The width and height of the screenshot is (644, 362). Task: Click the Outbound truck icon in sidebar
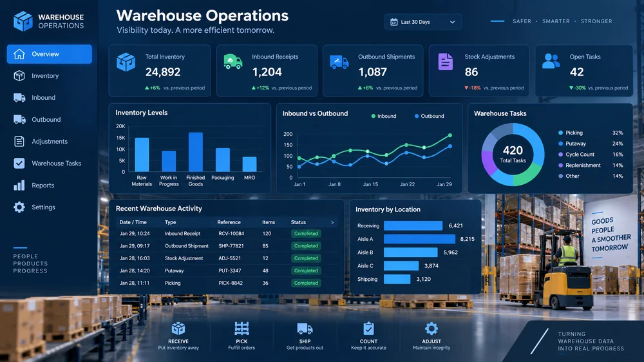[19, 120]
